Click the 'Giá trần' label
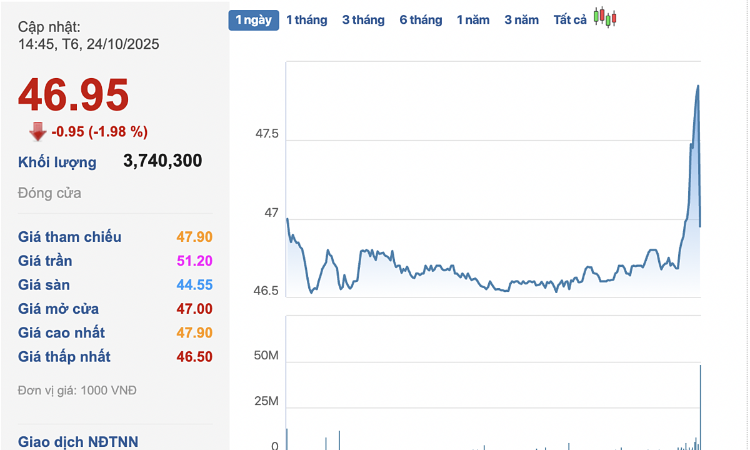The width and height of the screenshot is (750, 450). 45,261
